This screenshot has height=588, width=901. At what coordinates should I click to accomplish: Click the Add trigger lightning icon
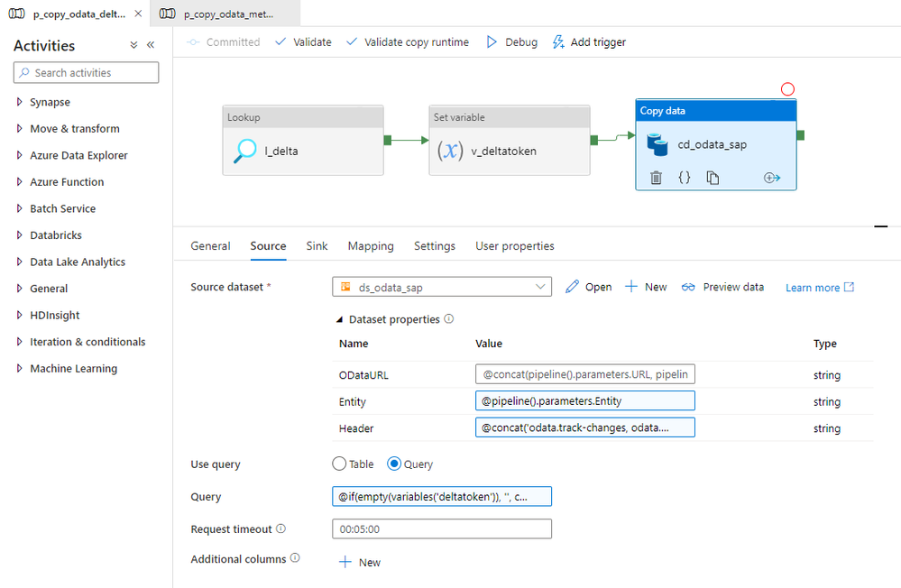tap(558, 42)
